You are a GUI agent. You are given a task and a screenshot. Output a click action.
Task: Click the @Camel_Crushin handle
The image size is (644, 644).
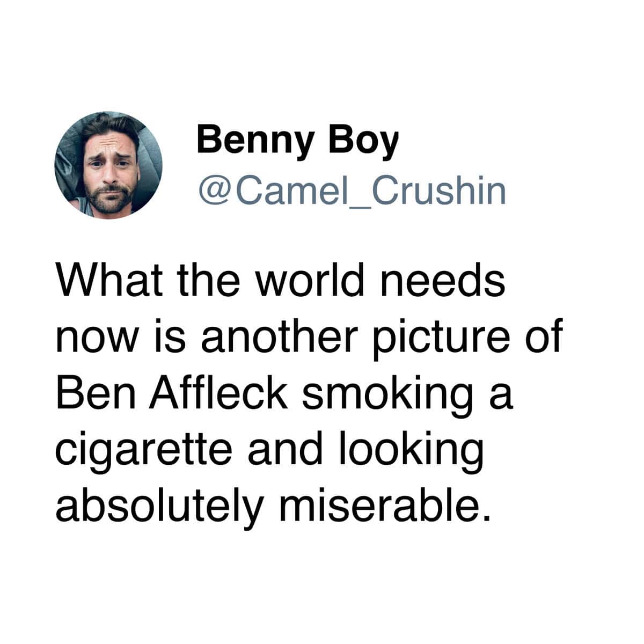click(352, 191)
